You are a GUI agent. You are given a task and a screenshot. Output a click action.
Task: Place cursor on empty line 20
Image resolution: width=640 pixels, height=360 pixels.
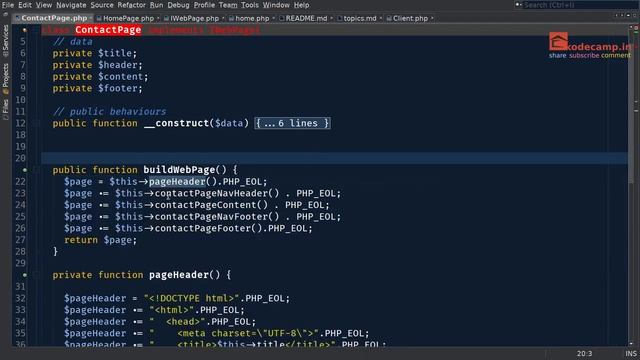click(x=335, y=158)
